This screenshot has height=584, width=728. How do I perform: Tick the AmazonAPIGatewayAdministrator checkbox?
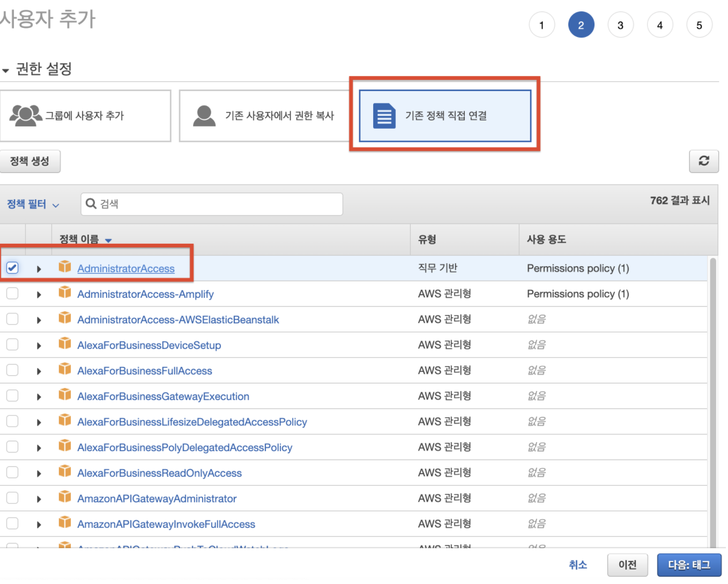pyautogui.click(x=12, y=498)
